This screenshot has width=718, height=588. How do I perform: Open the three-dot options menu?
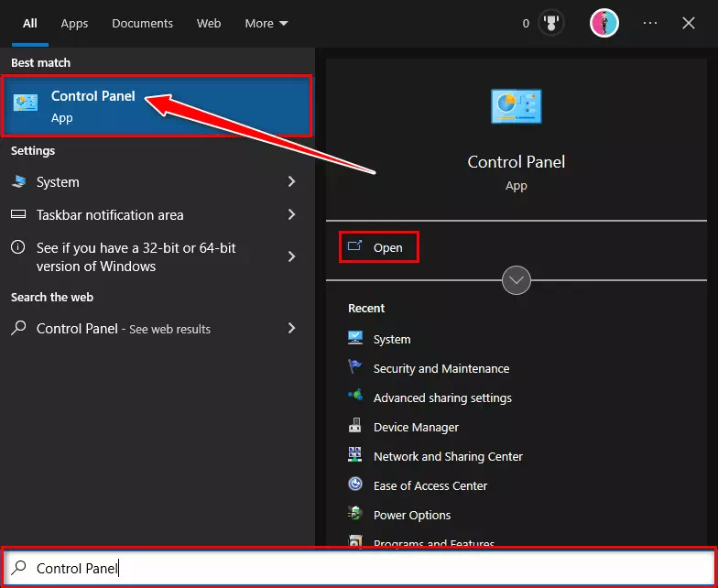click(x=650, y=23)
